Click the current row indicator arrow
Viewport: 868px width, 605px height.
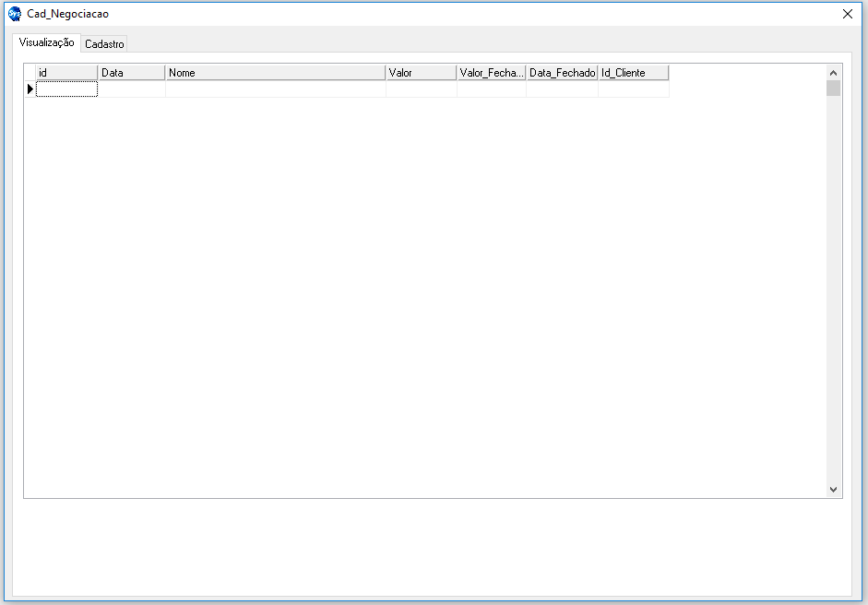[x=30, y=89]
